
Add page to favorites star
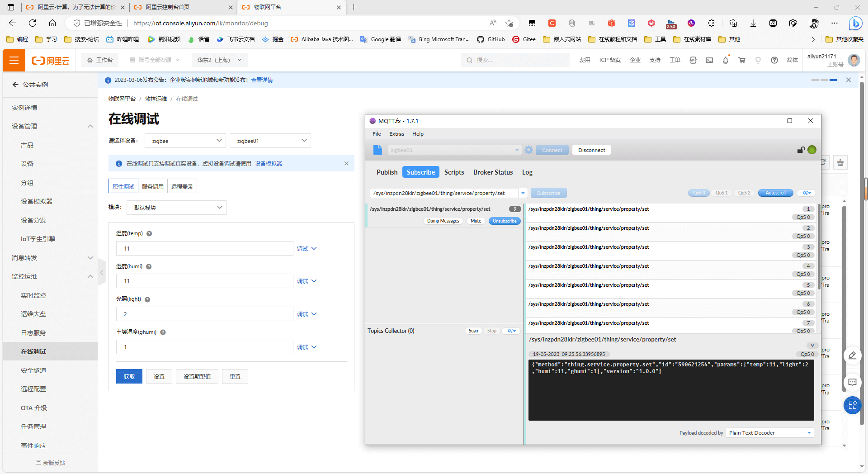pos(509,23)
